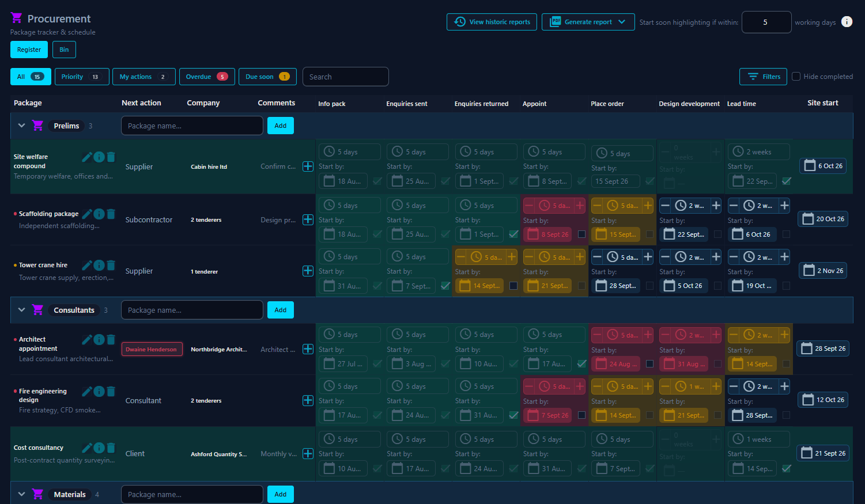865x504 pixels.
Task: Click the working days highlight number field
Action: 766,22
